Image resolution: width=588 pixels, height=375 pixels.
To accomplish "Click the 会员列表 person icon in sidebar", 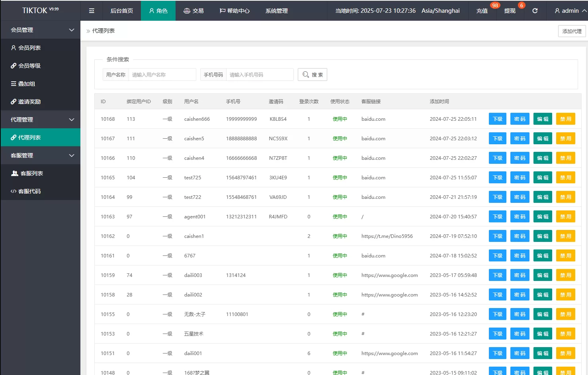I will [x=14, y=47].
